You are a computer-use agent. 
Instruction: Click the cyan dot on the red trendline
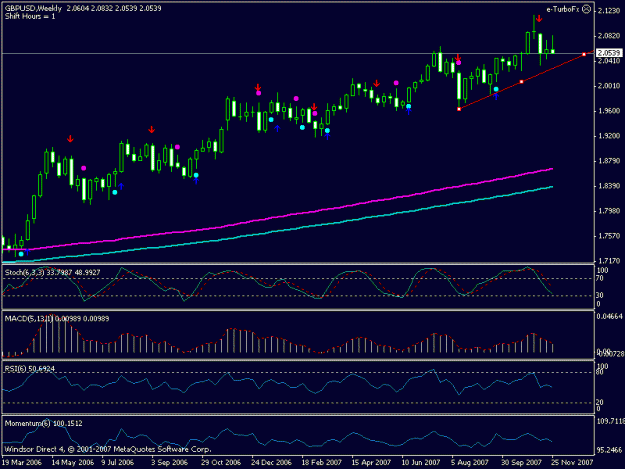coord(496,89)
